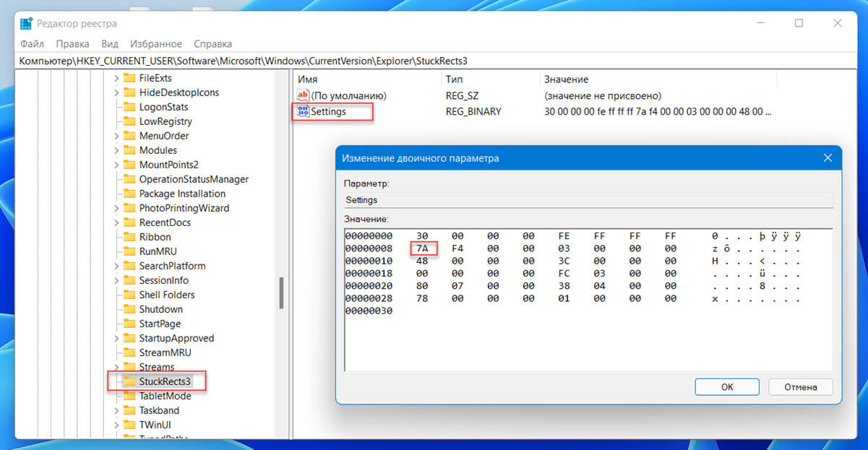Screen dimensions: 868x450
Task: Click the REG_SZ type cell
Action: click(462, 95)
